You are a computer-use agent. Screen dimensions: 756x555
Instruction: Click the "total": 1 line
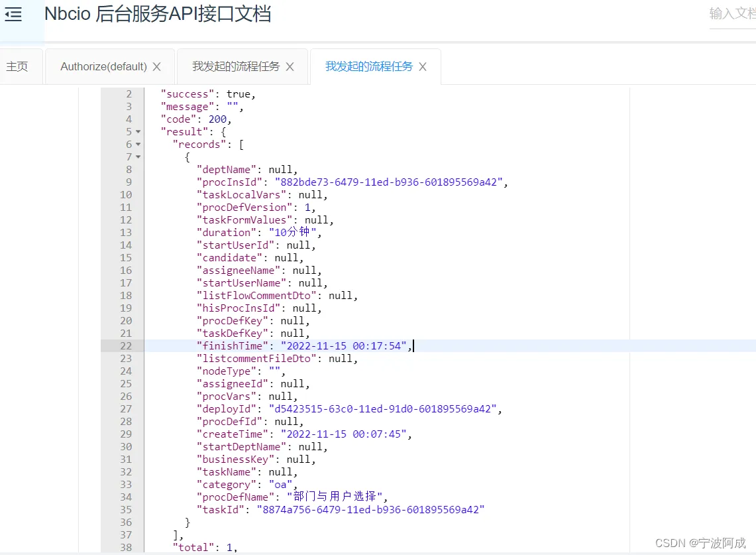pyautogui.click(x=205, y=547)
